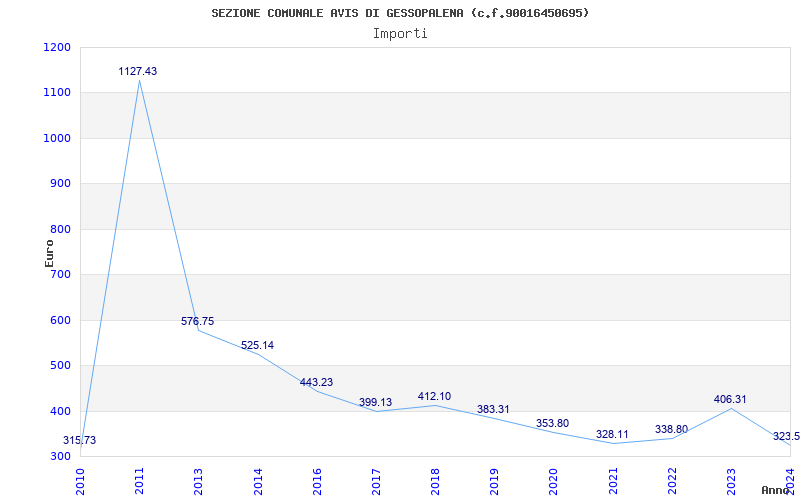The height and width of the screenshot is (500, 800).
Task: Select the 1127.43 data label
Action: pos(138,71)
